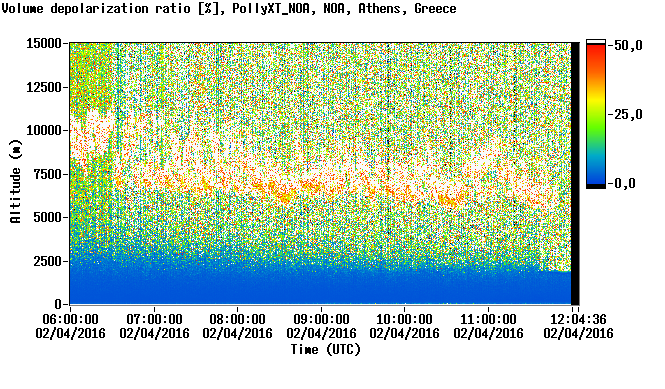Click the chart title text 'Volume depolarization ratio'
Viewport: 665px width, 389px height.
pyautogui.click(x=96, y=8)
